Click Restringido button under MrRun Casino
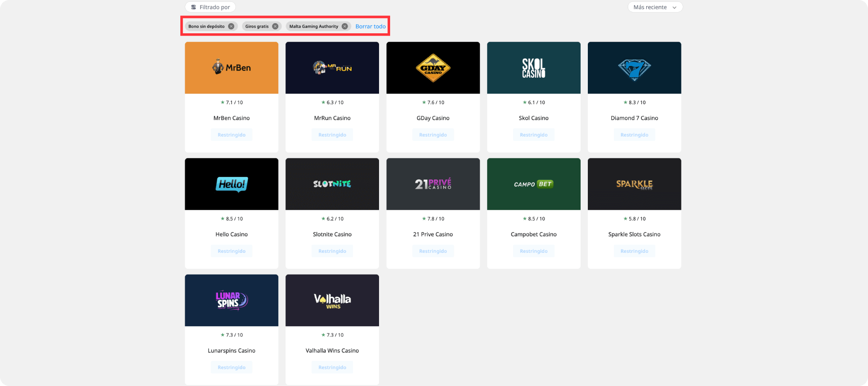 tap(332, 135)
